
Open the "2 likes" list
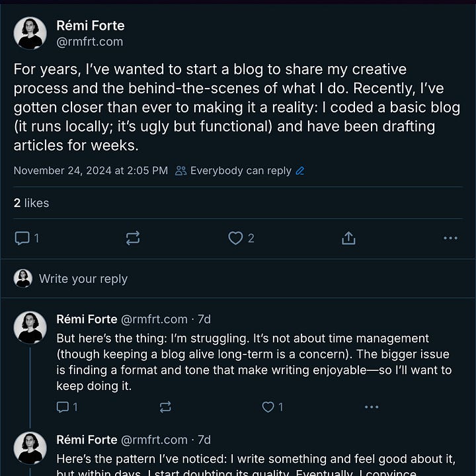(x=31, y=203)
